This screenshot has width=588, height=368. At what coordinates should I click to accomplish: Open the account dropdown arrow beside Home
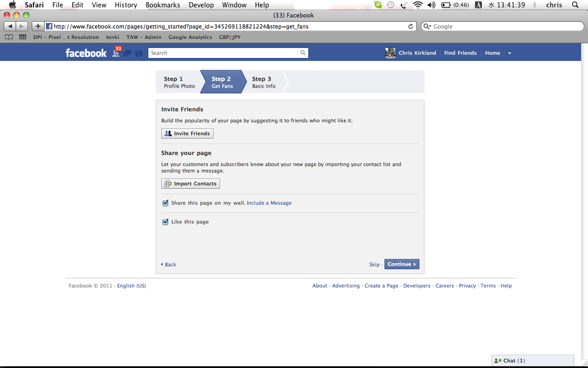click(x=509, y=53)
